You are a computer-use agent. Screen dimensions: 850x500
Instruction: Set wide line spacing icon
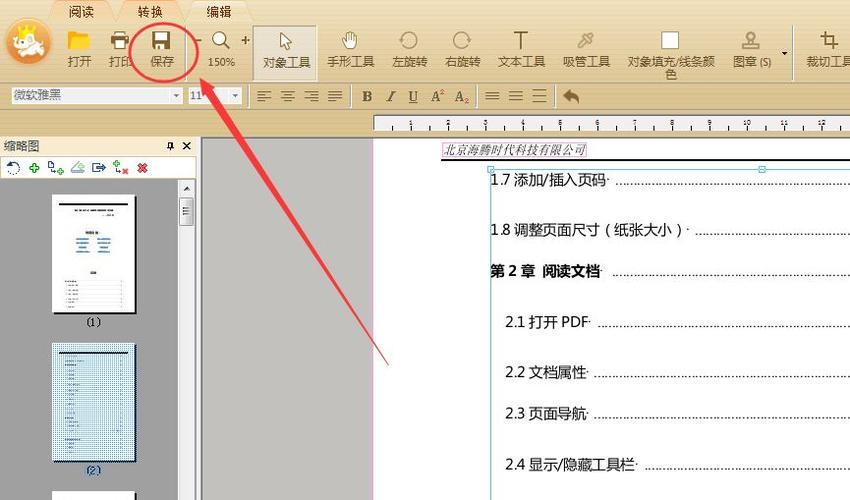coord(539,96)
